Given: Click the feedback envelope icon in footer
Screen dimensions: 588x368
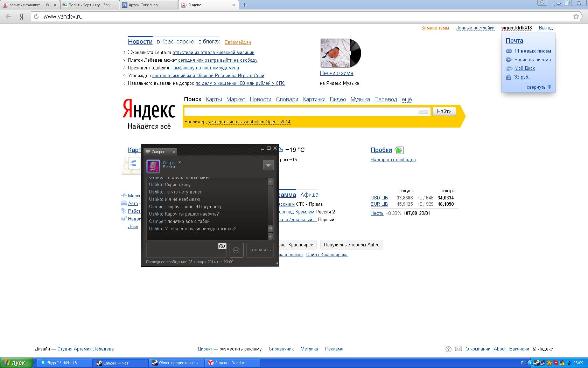Looking at the screenshot, I should 458,349.
